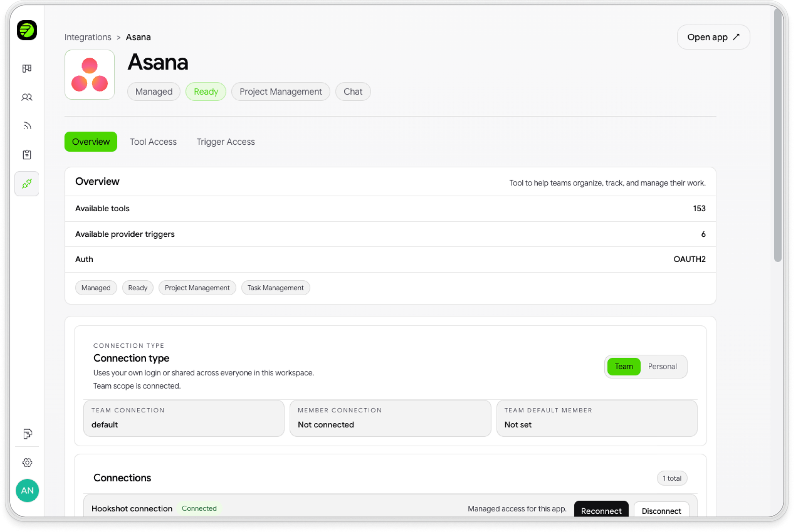Click the Task Management tag
Image resolution: width=794 pixels, height=532 pixels.
tap(275, 288)
